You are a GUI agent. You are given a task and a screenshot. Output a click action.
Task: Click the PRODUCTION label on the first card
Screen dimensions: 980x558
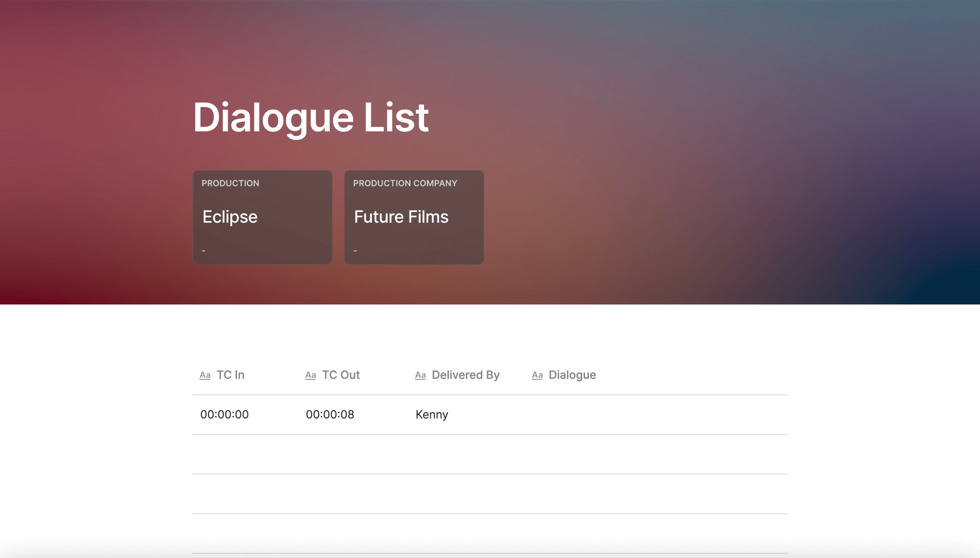click(x=230, y=183)
